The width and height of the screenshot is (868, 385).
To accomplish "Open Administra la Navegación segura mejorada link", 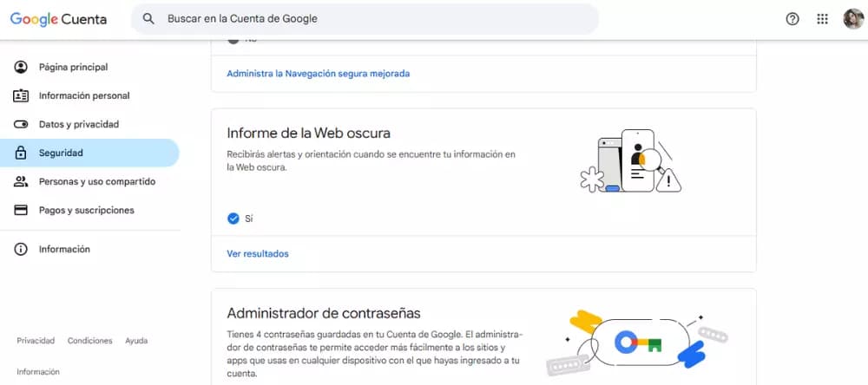I will pos(318,74).
